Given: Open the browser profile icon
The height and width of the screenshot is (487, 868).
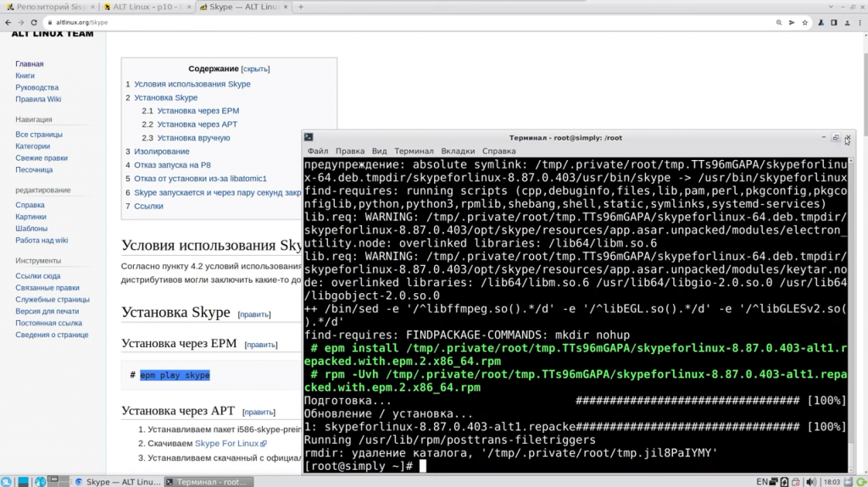Looking at the screenshot, I should click(x=847, y=23).
